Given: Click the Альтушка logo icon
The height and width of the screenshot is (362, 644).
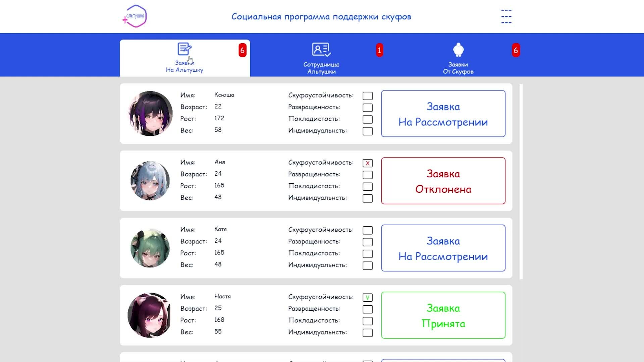Looking at the screenshot, I should (135, 16).
